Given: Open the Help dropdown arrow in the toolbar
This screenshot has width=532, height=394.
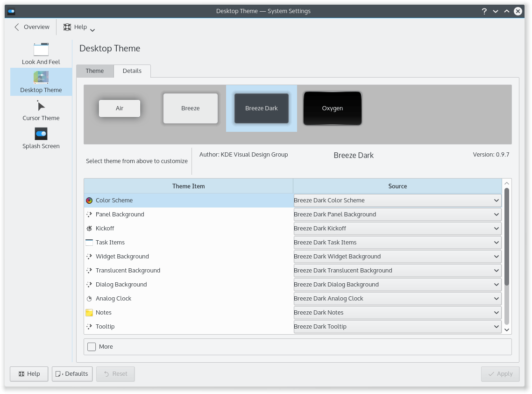Looking at the screenshot, I should tap(92, 30).
